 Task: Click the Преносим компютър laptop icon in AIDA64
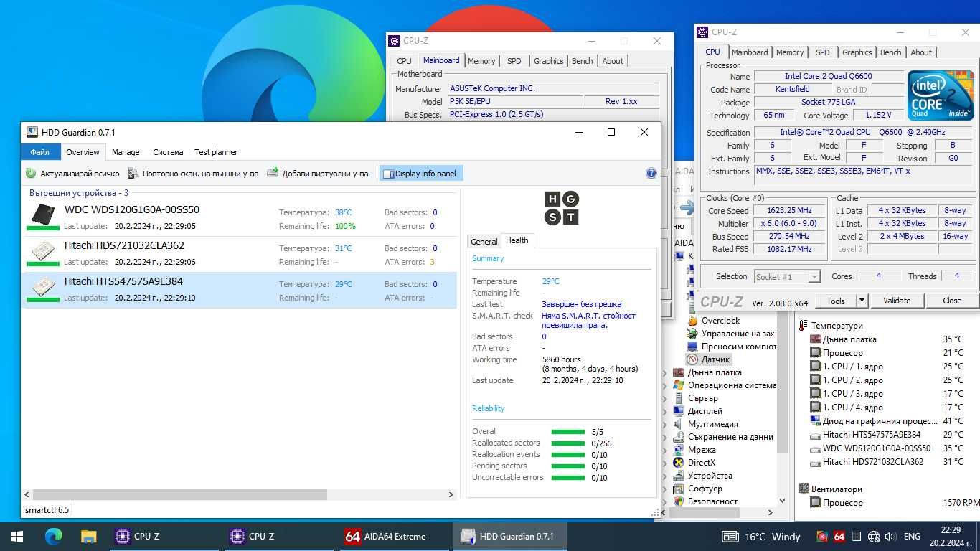pyautogui.click(x=692, y=347)
